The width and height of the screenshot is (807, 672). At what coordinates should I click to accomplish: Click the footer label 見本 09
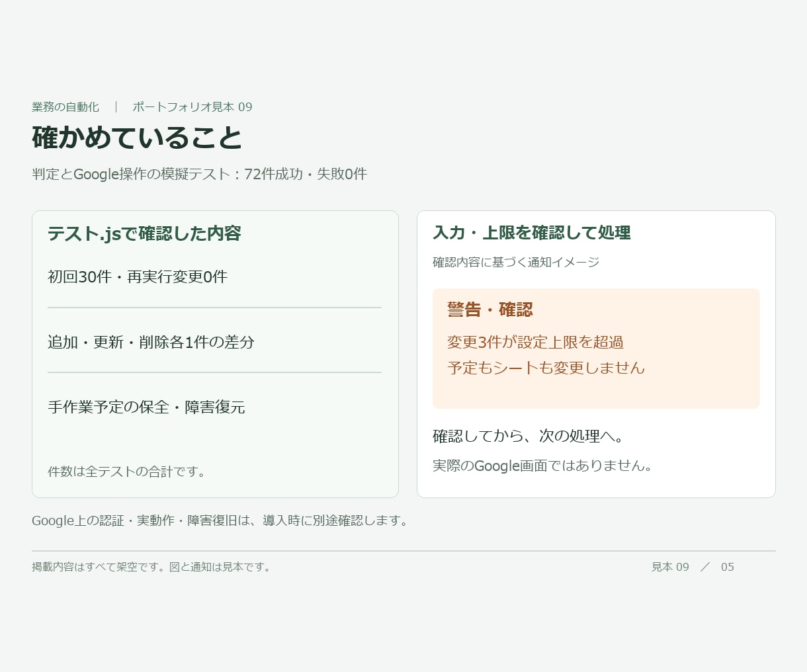point(670,567)
